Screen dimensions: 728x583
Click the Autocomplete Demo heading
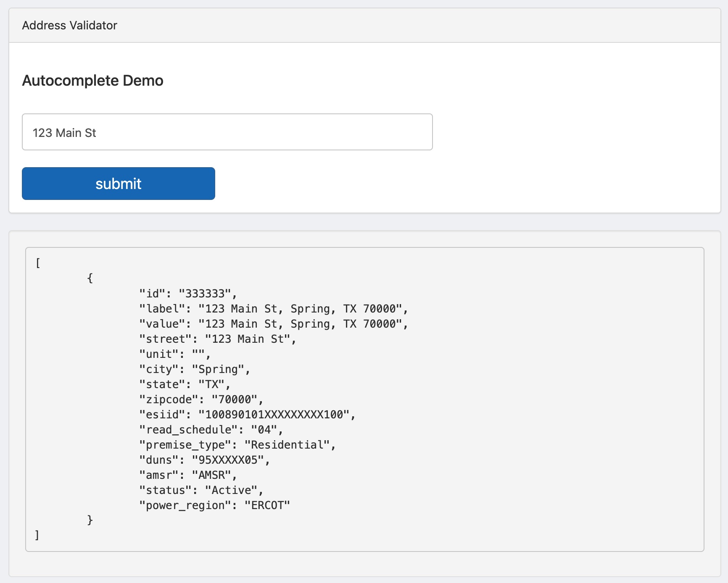click(x=92, y=81)
